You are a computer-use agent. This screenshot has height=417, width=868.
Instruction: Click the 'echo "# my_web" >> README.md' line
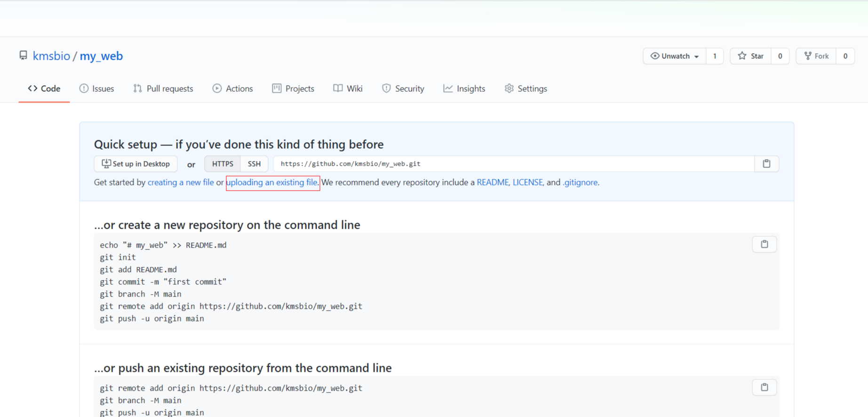click(x=163, y=245)
